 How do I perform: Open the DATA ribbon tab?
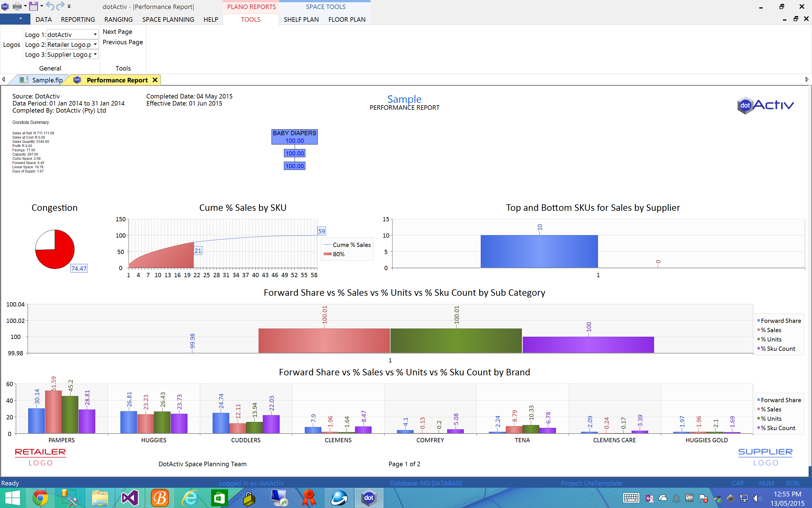click(44, 19)
